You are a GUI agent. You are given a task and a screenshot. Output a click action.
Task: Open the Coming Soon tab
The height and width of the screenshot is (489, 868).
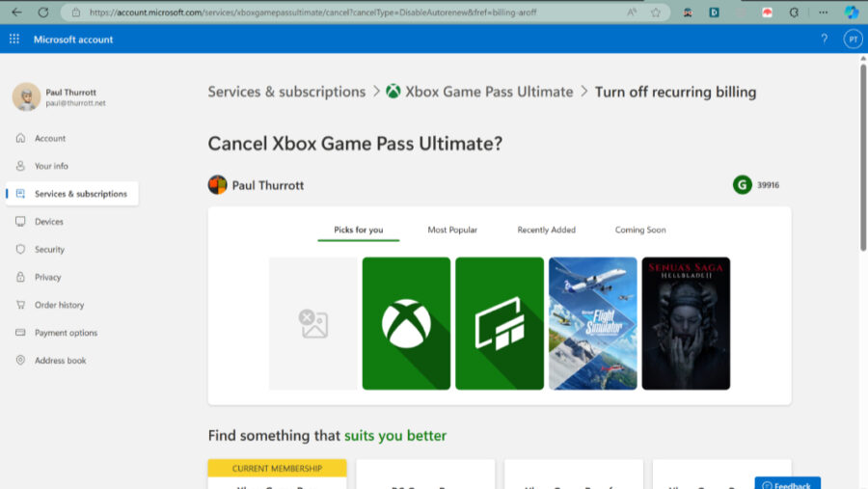coord(640,230)
